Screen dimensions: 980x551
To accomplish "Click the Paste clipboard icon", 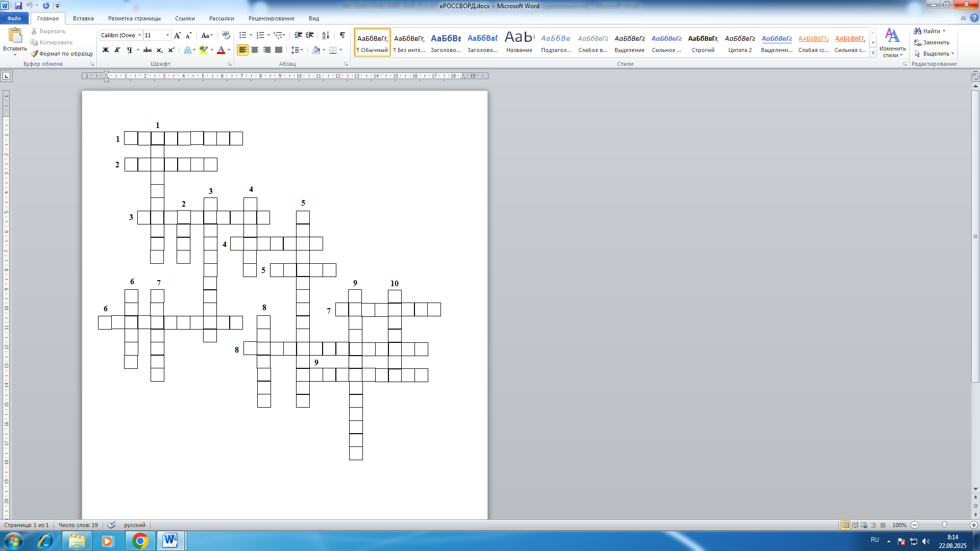I will 15,36.
